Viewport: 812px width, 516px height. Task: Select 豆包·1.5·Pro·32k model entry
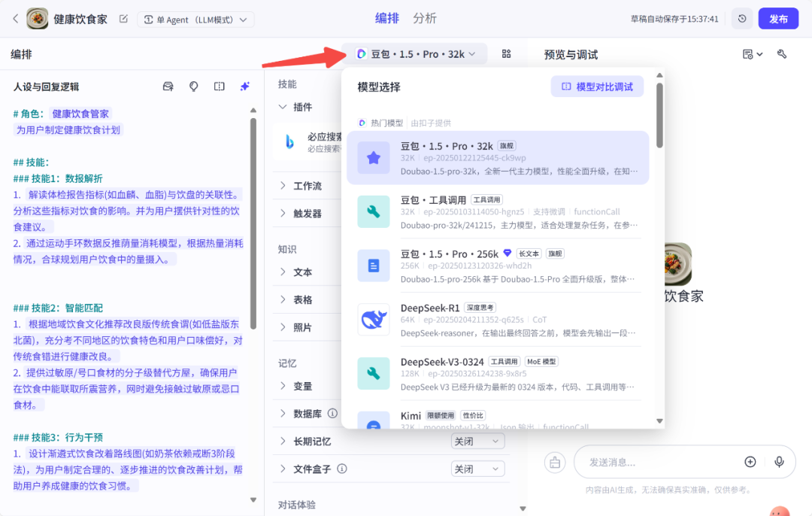pos(498,158)
